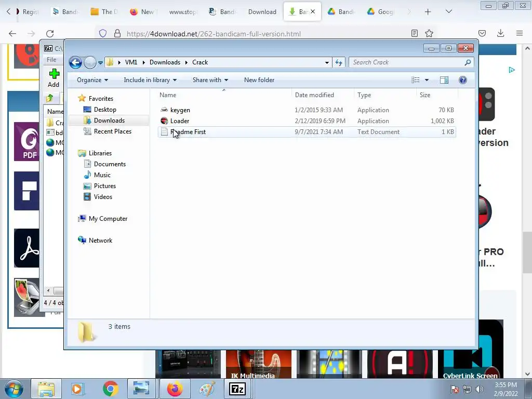Open recent locations dropdown beside the nav arrows

click(100, 63)
